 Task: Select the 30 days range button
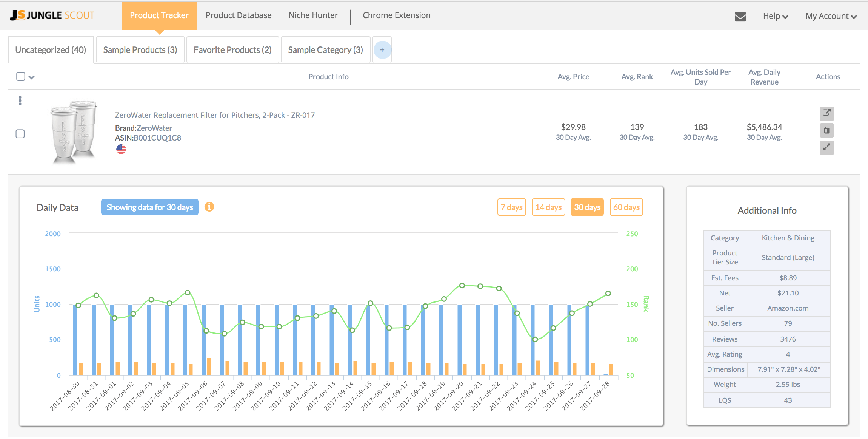coord(587,207)
